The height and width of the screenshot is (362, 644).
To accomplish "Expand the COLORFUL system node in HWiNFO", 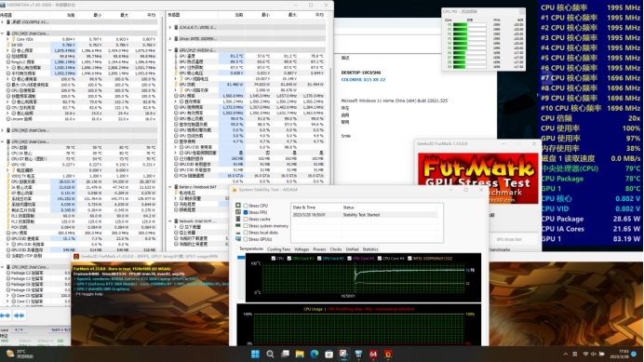I will pos(3,21).
